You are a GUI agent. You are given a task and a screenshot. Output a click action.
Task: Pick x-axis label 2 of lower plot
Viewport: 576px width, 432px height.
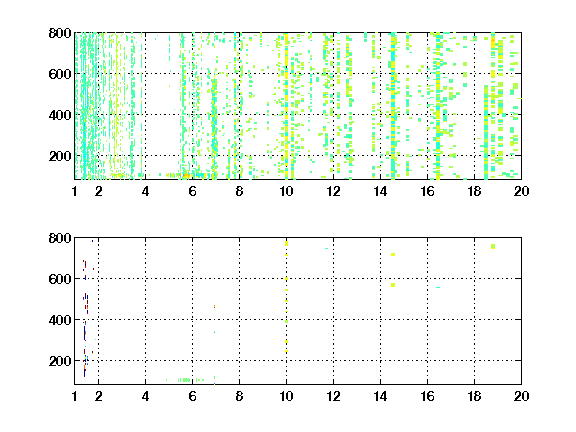point(98,396)
